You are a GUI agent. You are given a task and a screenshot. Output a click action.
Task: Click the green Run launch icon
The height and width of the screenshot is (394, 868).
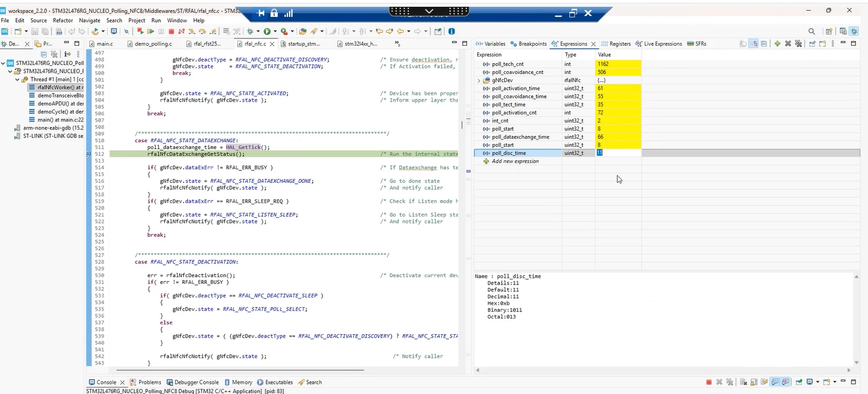pos(267,31)
